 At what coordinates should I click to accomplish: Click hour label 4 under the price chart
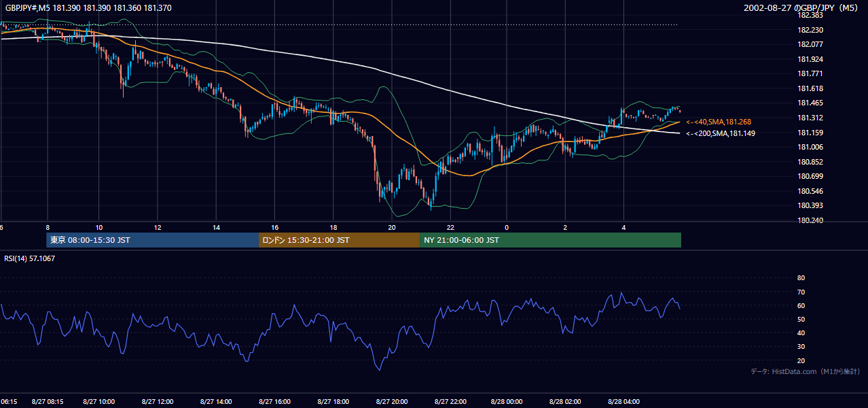coord(623,227)
